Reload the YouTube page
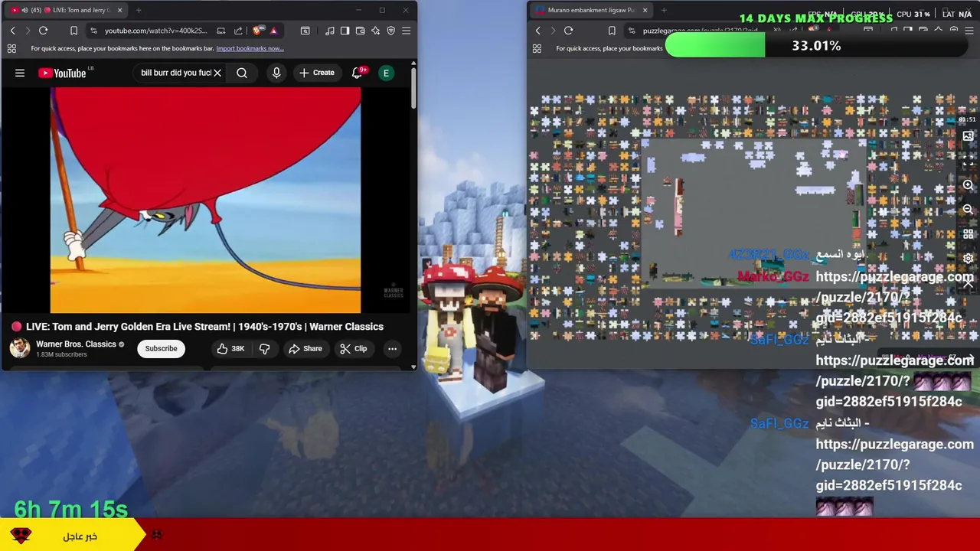Screen dimensions: 980x551 click(43, 31)
